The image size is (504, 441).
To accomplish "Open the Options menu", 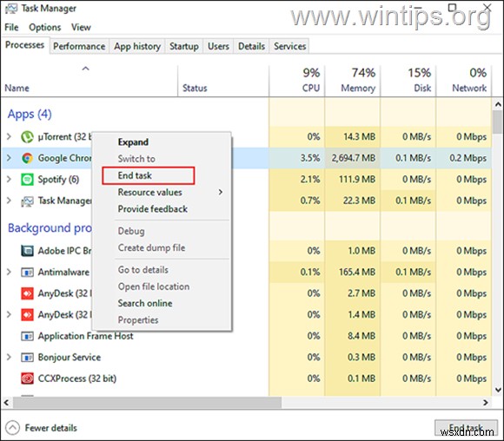I will click(44, 27).
